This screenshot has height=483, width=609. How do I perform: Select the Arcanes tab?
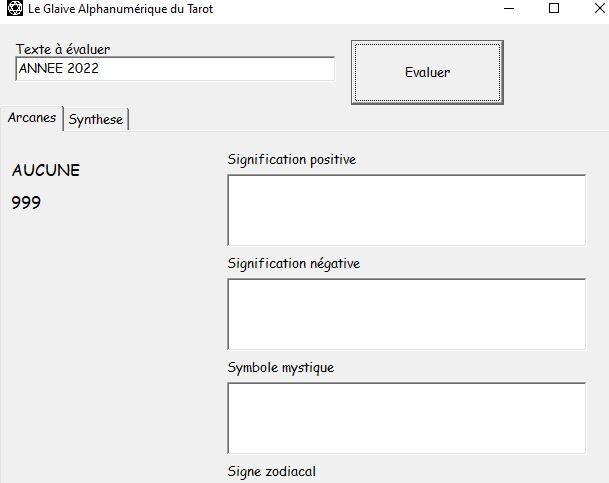[32, 118]
